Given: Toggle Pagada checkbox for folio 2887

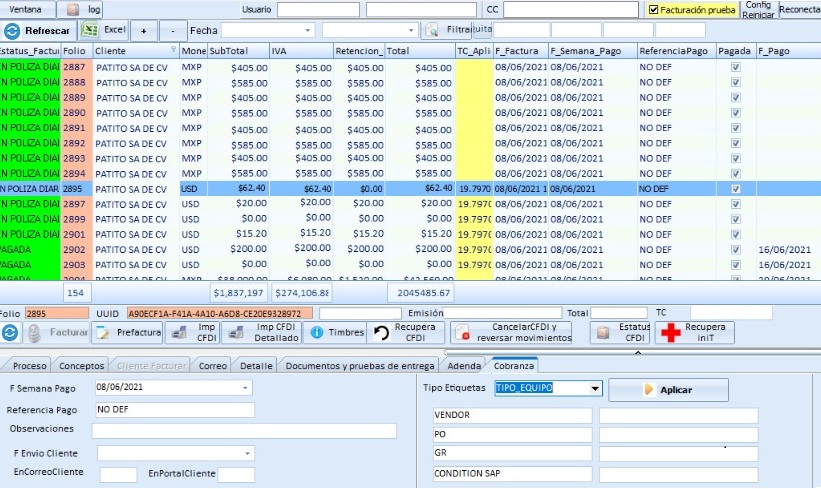Looking at the screenshot, I should (736, 67).
